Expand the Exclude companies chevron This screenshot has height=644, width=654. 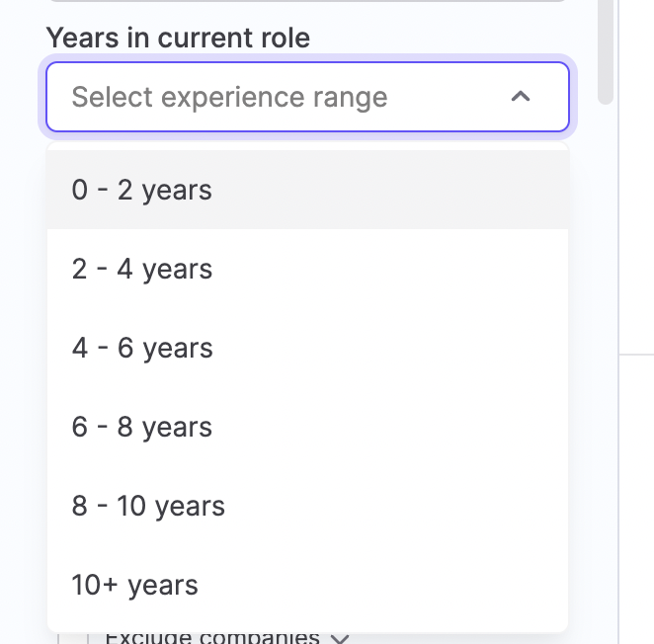click(x=341, y=638)
